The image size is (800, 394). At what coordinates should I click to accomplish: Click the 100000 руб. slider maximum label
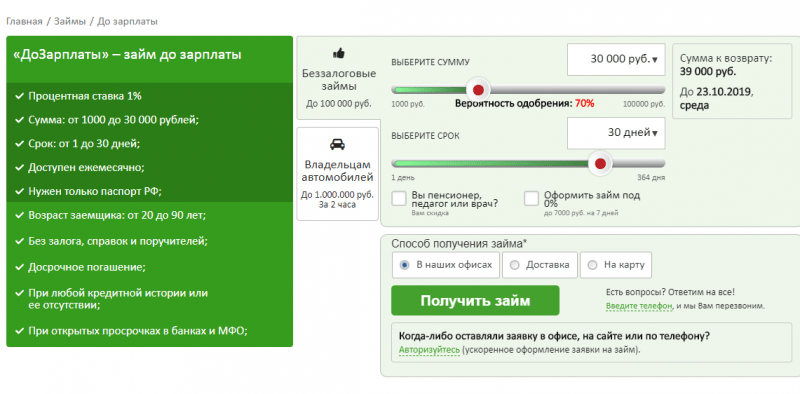click(644, 104)
